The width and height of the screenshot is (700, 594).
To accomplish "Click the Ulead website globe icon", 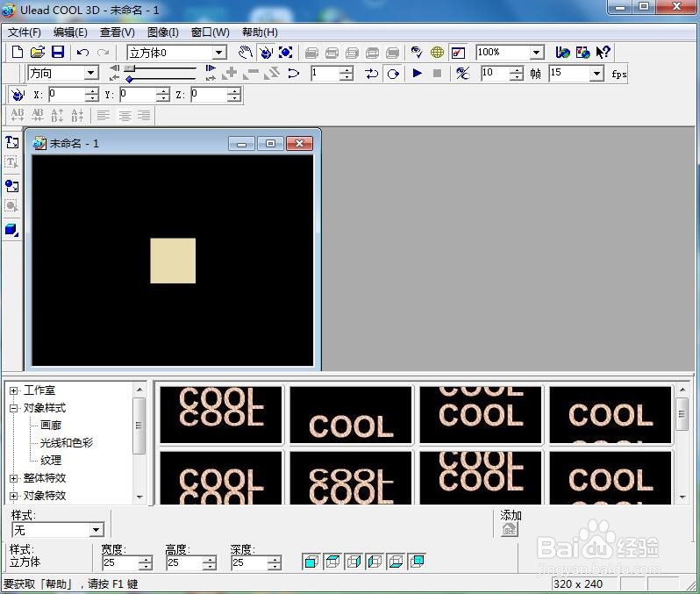I will (562, 53).
